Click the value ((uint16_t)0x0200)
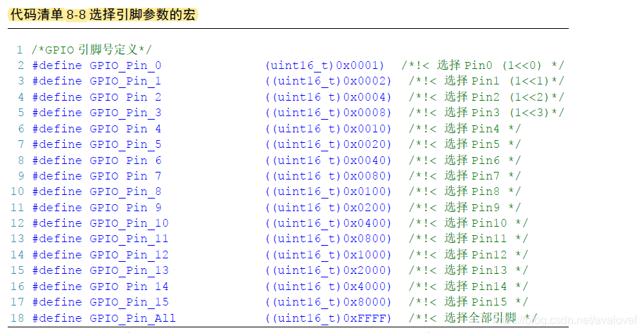This screenshot has height=333, width=644. pos(329,208)
